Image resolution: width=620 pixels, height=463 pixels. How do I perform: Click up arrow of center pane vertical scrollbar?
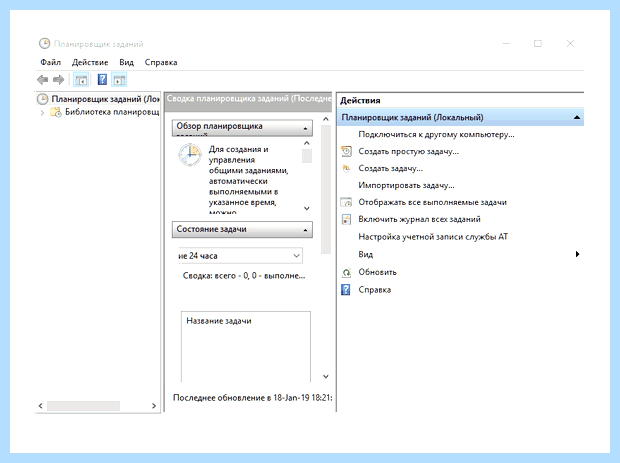click(325, 119)
